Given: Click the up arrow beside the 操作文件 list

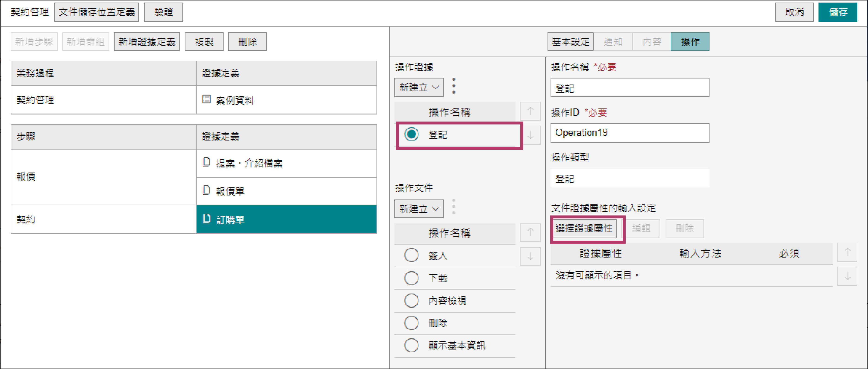Looking at the screenshot, I should (530, 232).
